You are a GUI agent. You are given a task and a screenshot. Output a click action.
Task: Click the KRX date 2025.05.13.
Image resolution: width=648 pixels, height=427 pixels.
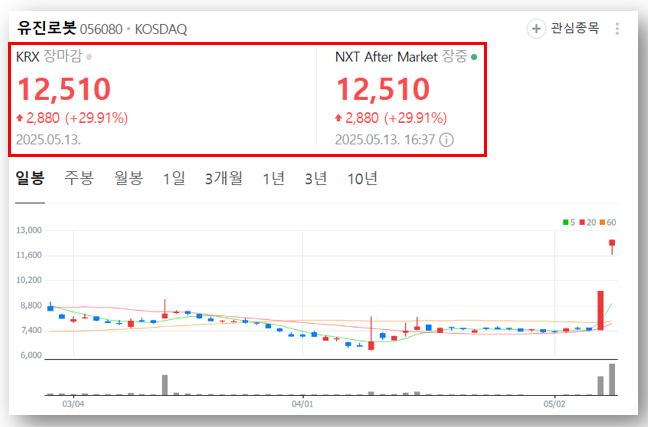48,140
